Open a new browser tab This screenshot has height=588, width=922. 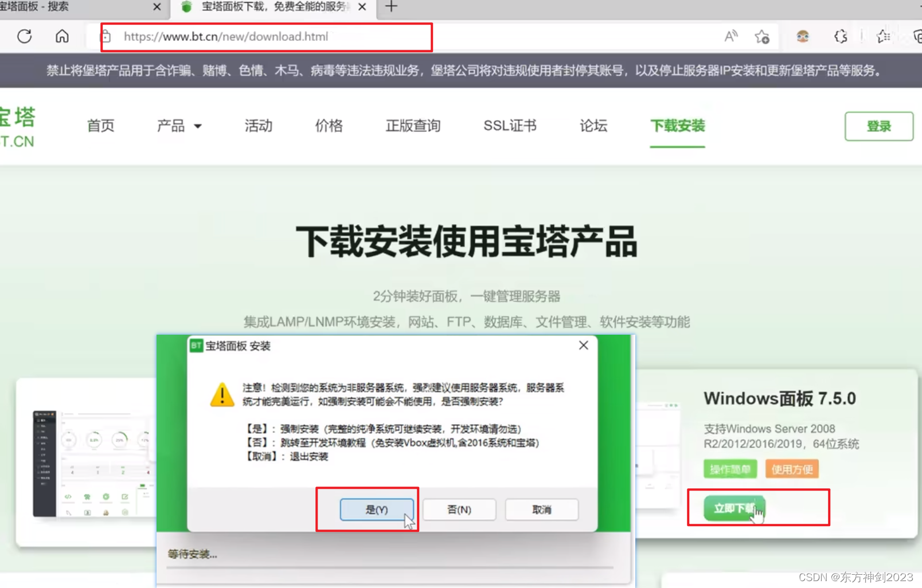(391, 7)
